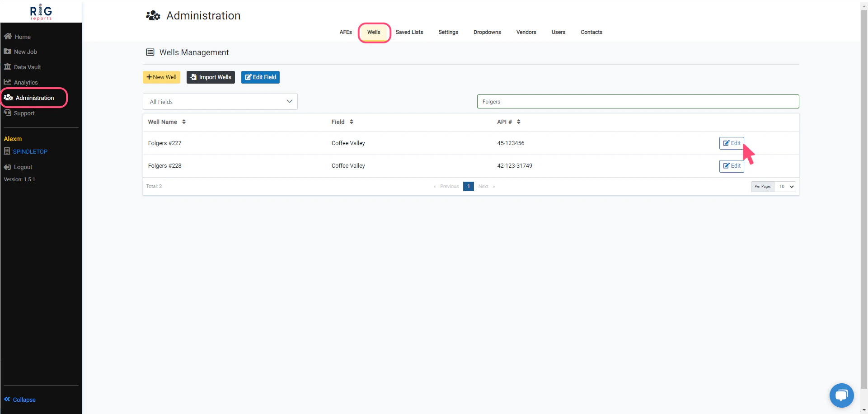The image size is (868, 414).
Task: Click the Support headset icon
Action: coord(7,113)
